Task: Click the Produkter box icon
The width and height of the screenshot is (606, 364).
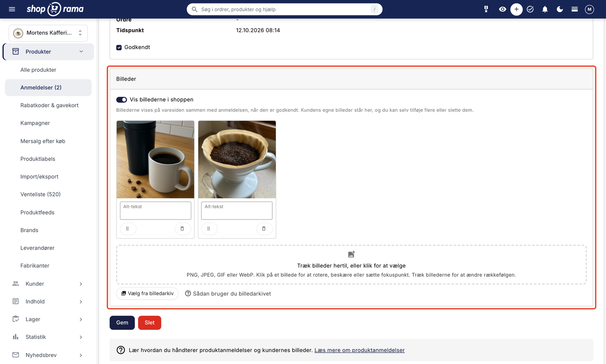Action: pyautogui.click(x=16, y=52)
